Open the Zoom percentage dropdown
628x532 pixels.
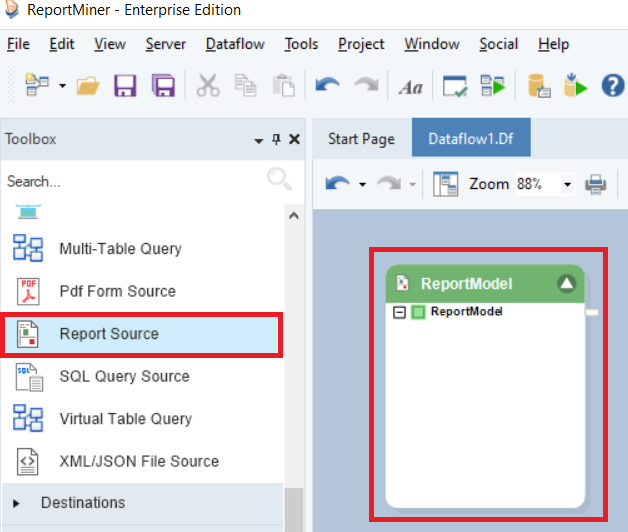[567, 185]
